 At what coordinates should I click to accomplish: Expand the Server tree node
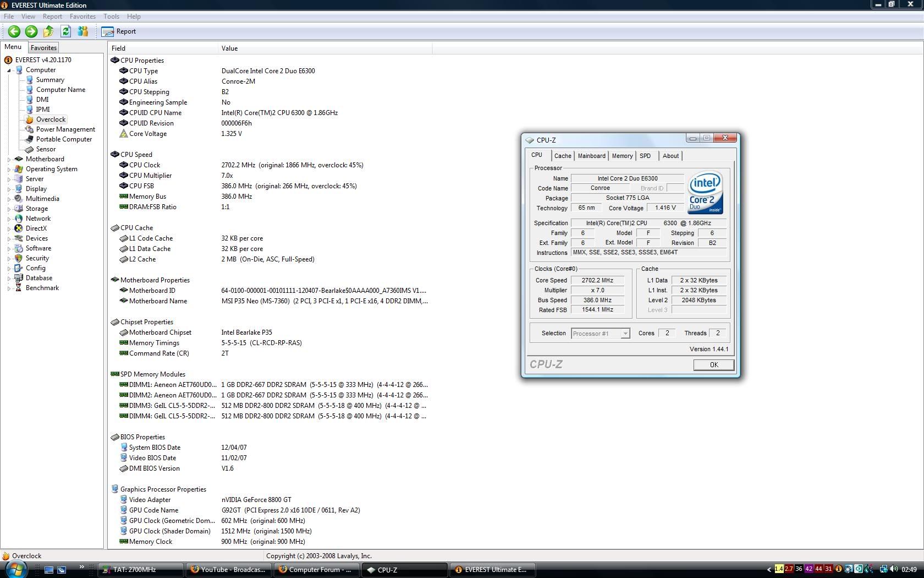(x=9, y=179)
